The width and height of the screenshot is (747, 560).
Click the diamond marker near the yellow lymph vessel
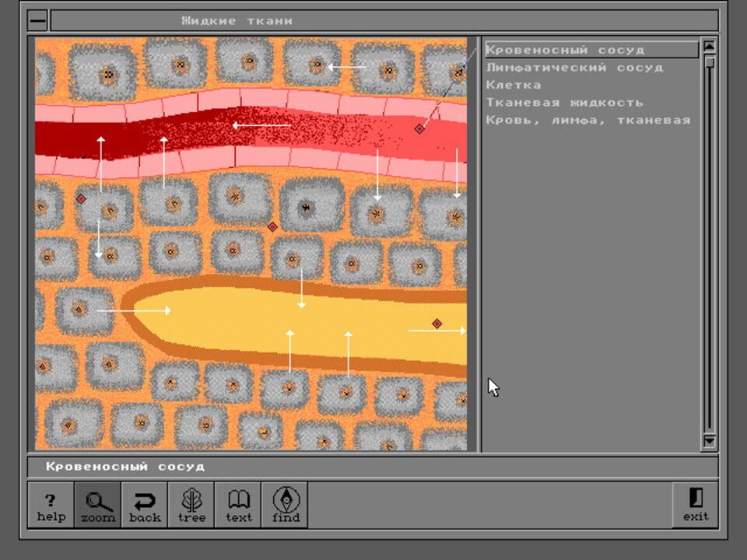pyautogui.click(x=437, y=320)
